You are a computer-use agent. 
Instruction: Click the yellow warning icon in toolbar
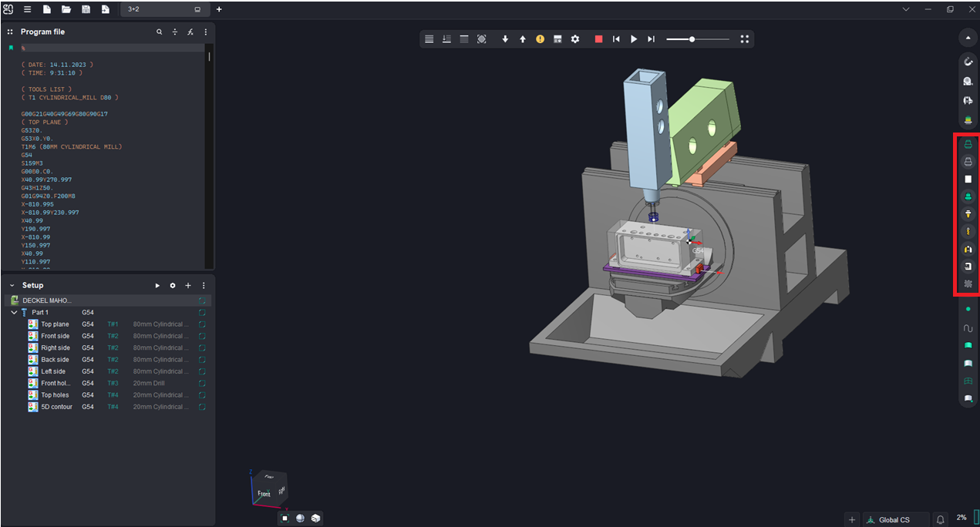pyautogui.click(x=540, y=39)
